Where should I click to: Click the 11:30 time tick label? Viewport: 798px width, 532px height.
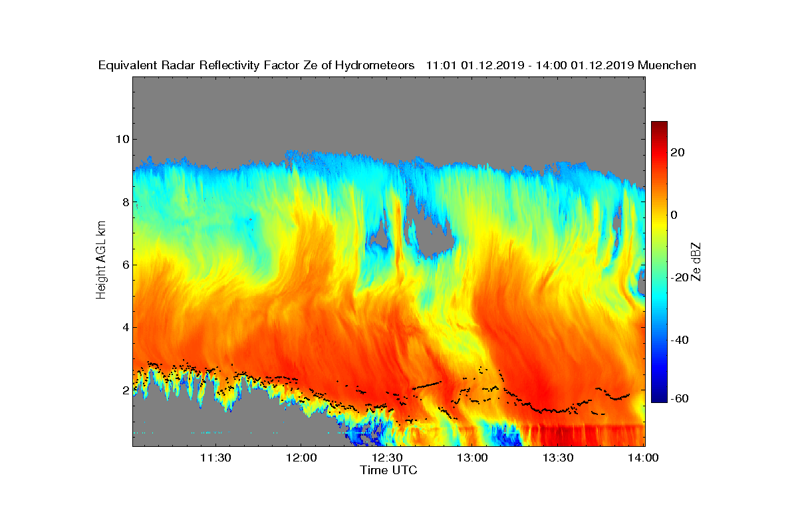[x=215, y=458]
